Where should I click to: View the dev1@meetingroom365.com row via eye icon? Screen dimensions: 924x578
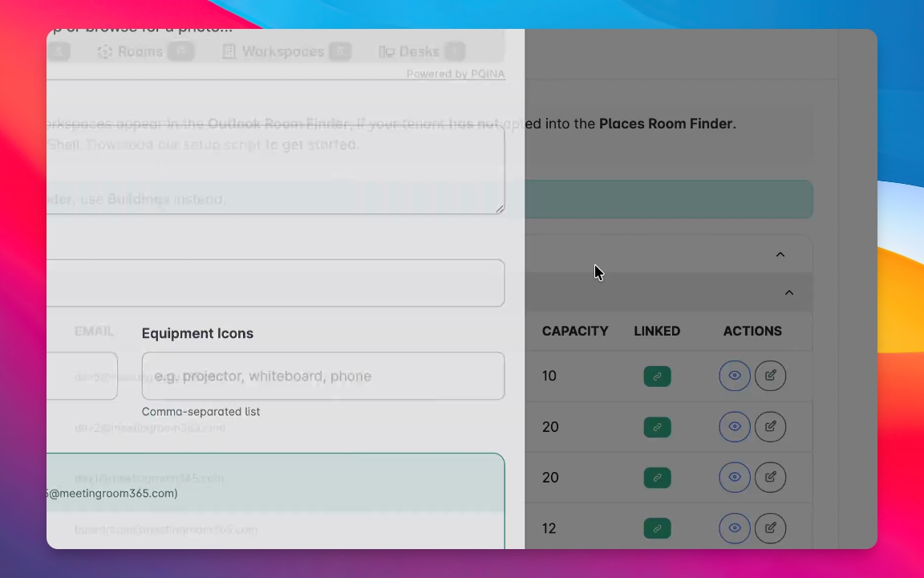734,477
